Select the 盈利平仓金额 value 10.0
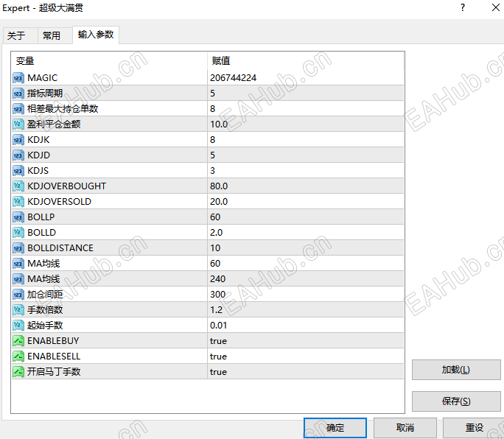The width and height of the screenshot is (504, 439). coord(219,124)
